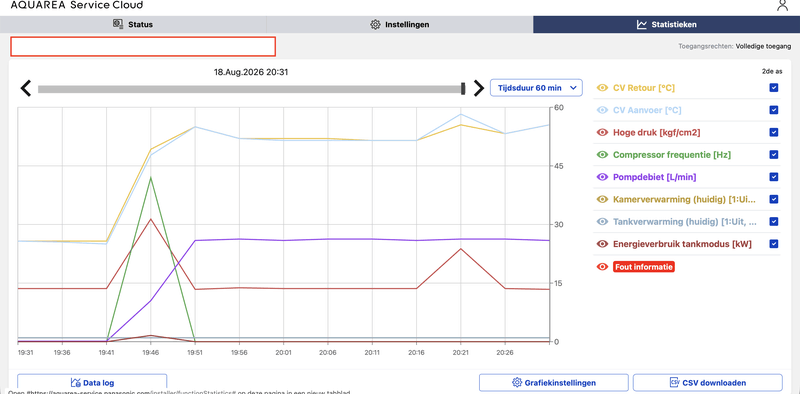Viewport: 800px width, 394px height.
Task: Toggle visibility eye for Energieverbruik tankmodus
Action: tap(603, 244)
